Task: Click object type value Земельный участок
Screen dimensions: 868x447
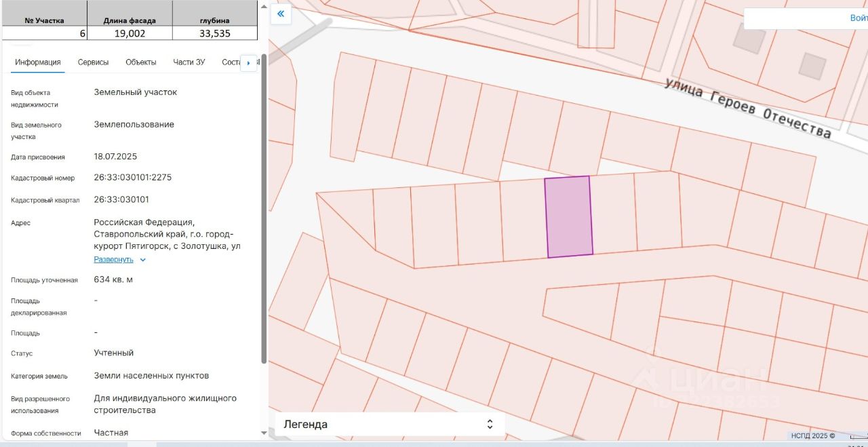Action: tap(136, 92)
